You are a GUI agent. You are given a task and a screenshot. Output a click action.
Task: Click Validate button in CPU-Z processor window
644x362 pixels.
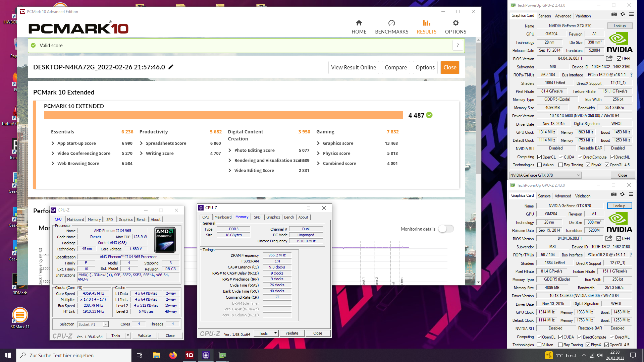(x=144, y=336)
